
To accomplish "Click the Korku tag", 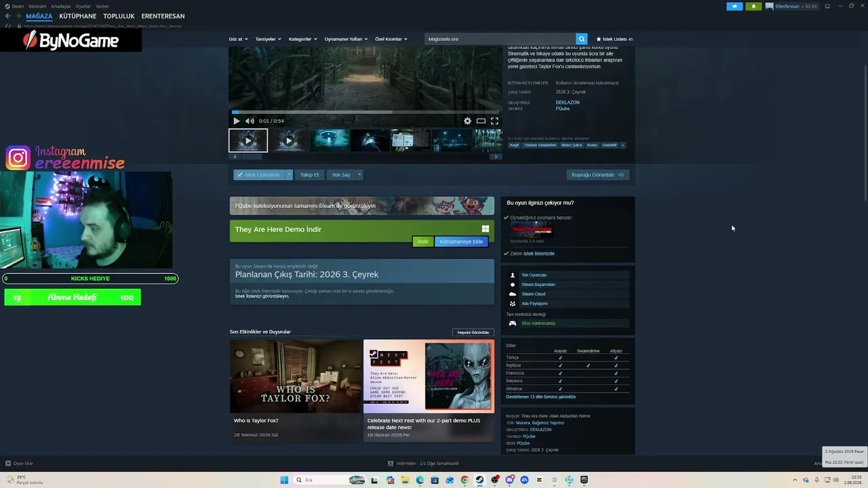I will [592, 145].
